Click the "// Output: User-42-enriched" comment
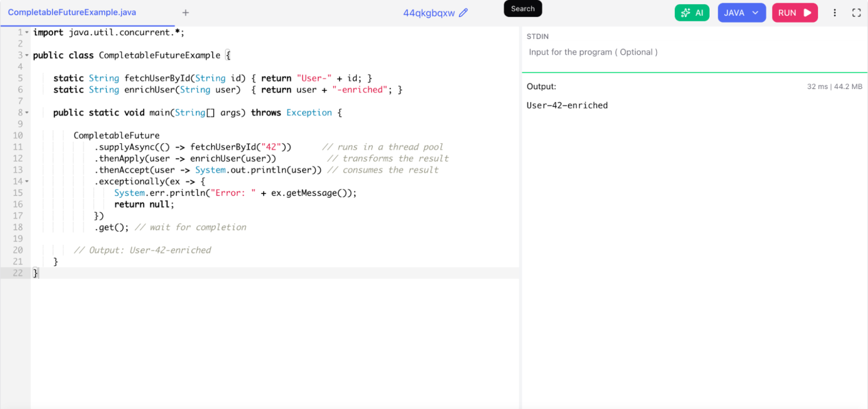Viewport: 868px width, 409px height. [x=143, y=250]
